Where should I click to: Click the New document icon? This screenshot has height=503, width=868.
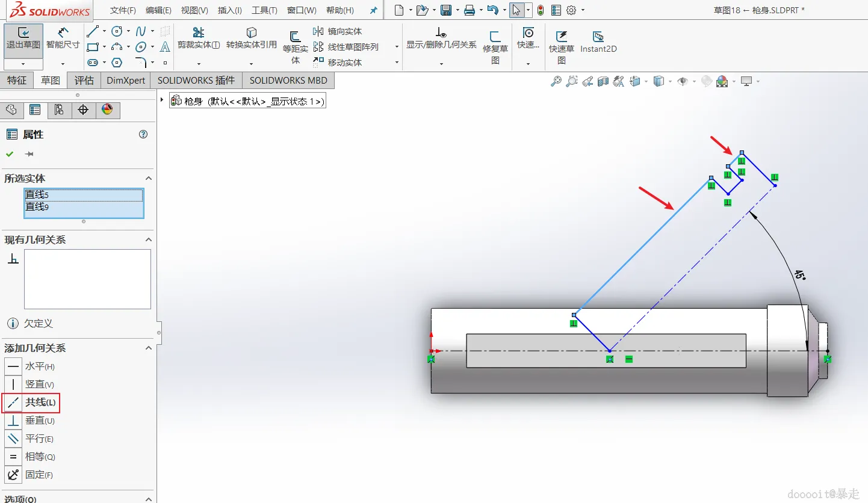399,10
